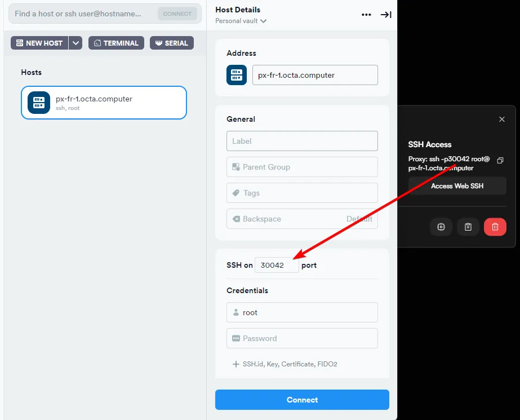This screenshot has height=420, width=520.
Task: Click the 'Hosts' section heading
Action: [x=31, y=72]
